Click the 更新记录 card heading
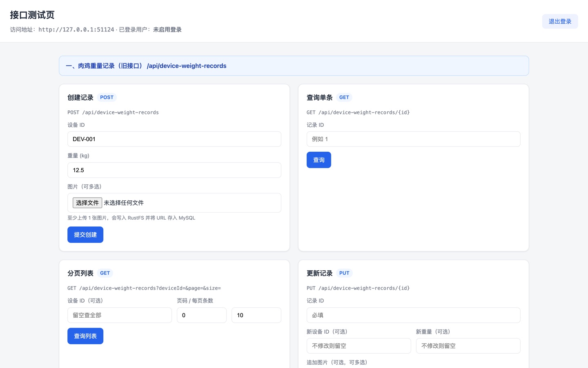The height and width of the screenshot is (368, 588). pyautogui.click(x=320, y=273)
